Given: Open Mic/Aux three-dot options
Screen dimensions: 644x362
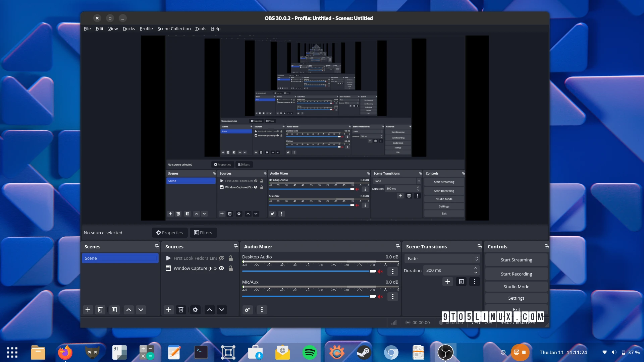Looking at the screenshot, I should [393, 297].
